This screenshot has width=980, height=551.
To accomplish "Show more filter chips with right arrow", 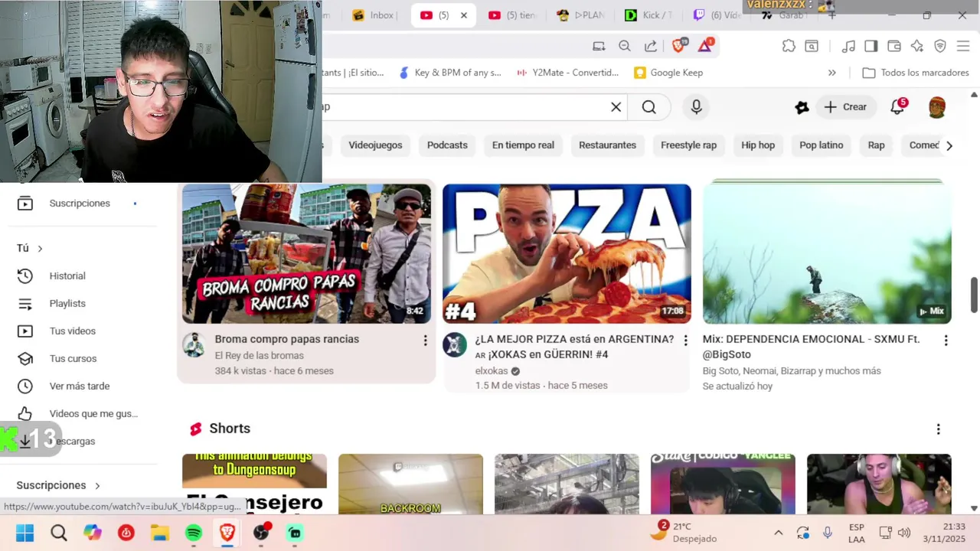I will (949, 145).
